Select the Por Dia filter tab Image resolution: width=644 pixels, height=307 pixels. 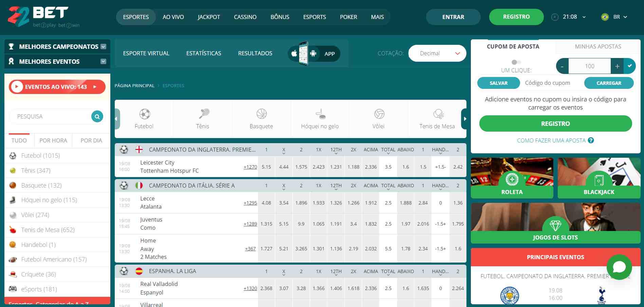tap(91, 140)
